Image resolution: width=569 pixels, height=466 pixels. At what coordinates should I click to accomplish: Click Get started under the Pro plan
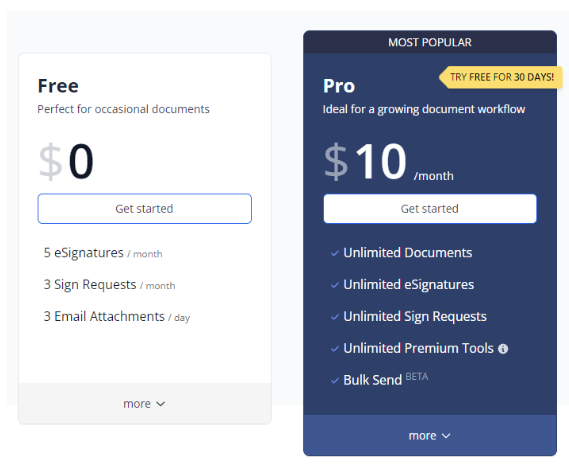click(x=430, y=209)
